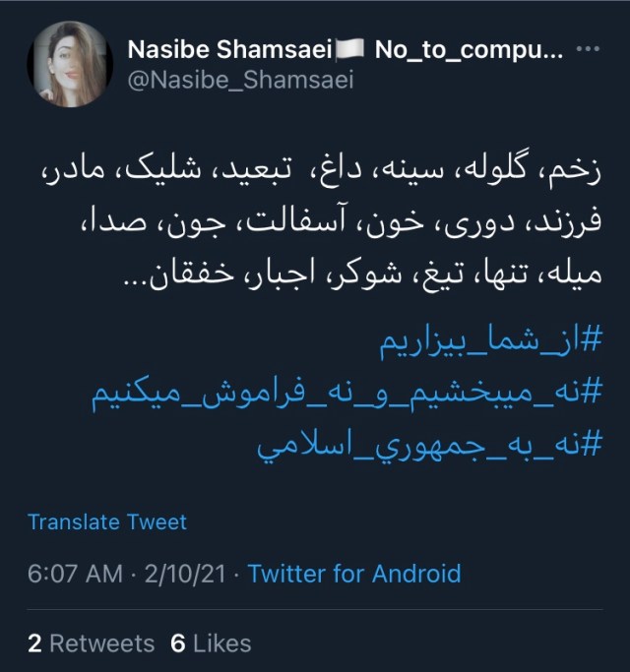
Task: Open the hashtag #از_شما_بیزاریم
Action: pyautogui.click(x=490, y=347)
